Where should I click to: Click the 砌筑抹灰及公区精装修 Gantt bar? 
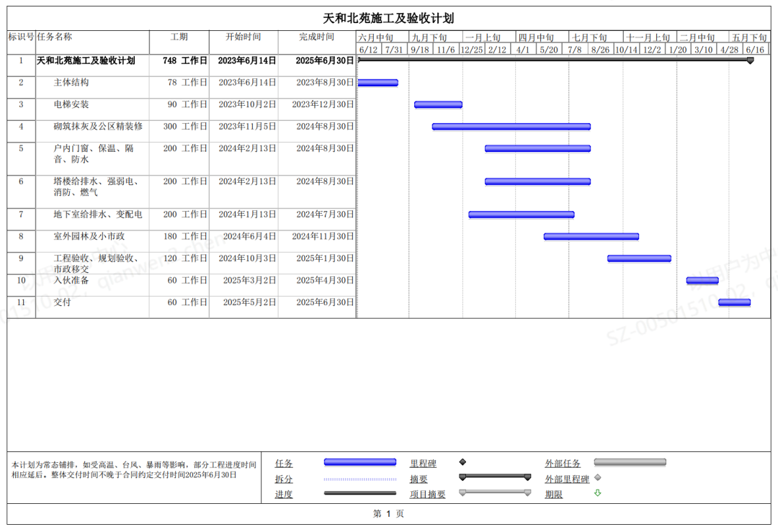pyautogui.click(x=511, y=127)
